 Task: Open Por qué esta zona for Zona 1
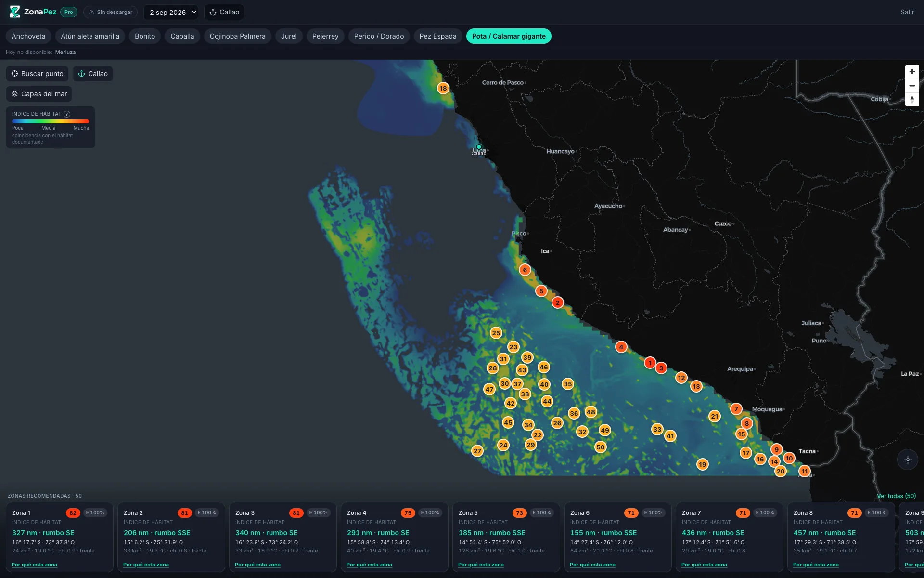tap(34, 565)
